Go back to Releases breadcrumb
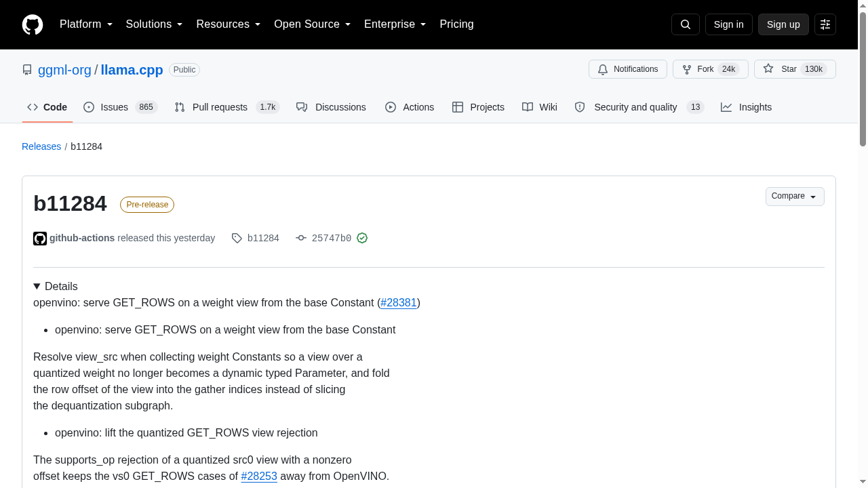The width and height of the screenshot is (868, 488). click(x=41, y=146)
